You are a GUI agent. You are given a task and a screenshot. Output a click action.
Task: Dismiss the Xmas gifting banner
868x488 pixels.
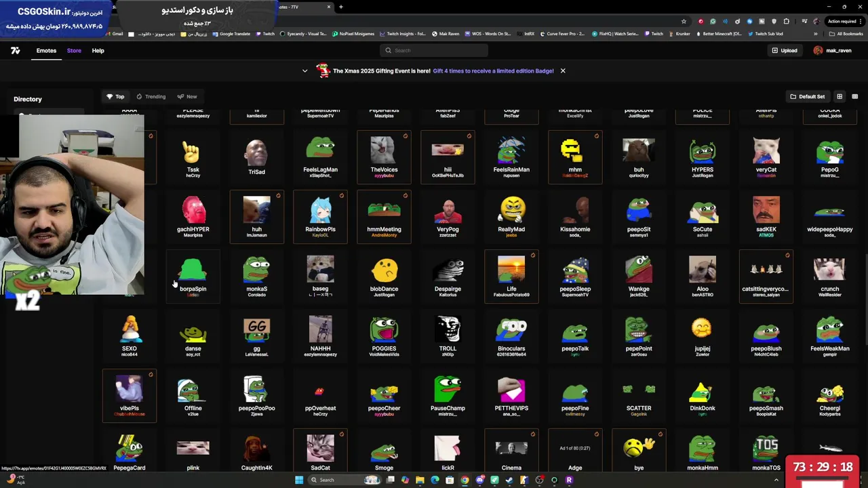(562, 70)
